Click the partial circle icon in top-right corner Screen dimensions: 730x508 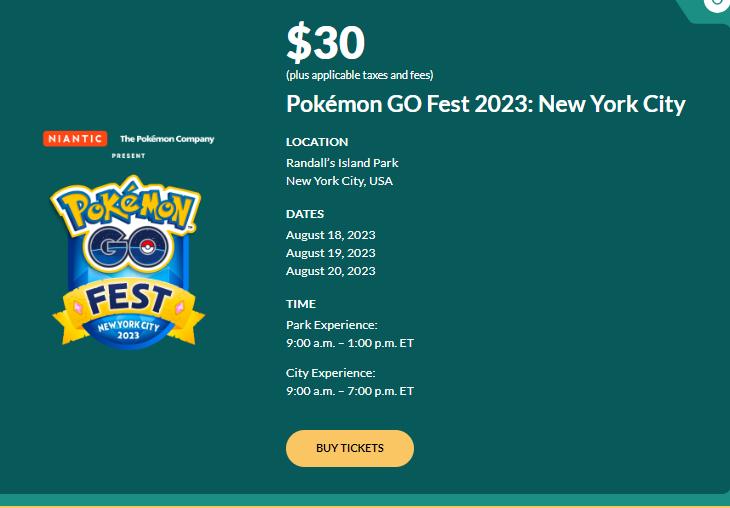pos(718,5)
